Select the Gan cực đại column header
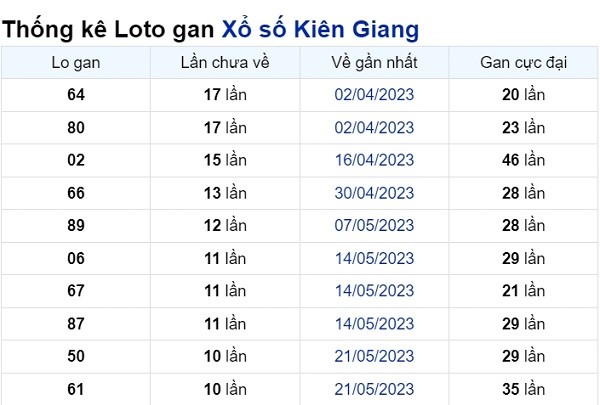Image resolution: width=600 pixels, height=405 pixels. [x=523, y=63]
